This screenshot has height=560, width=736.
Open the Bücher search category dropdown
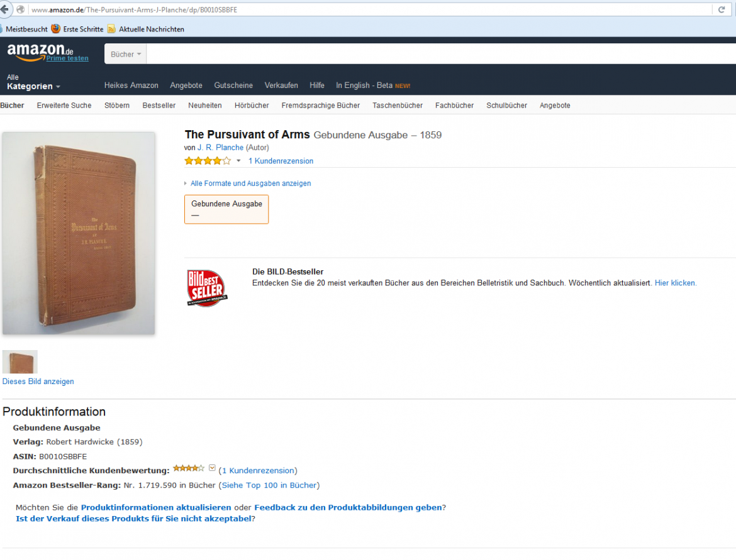coord(125,54)
